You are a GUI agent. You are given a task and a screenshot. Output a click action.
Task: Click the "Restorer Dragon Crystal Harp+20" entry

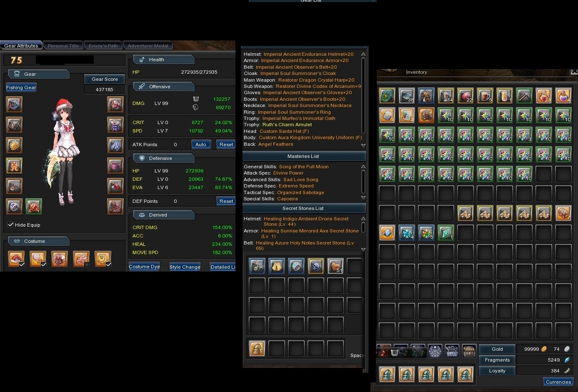[x=316, y=80]
